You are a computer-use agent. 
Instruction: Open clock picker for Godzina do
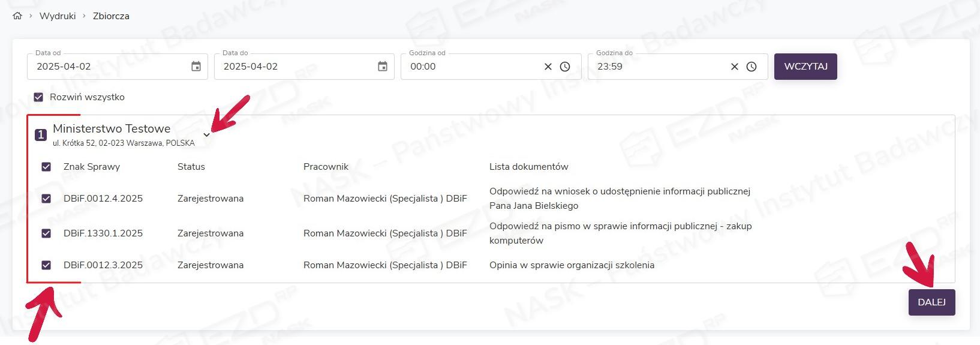click(751, 67)
